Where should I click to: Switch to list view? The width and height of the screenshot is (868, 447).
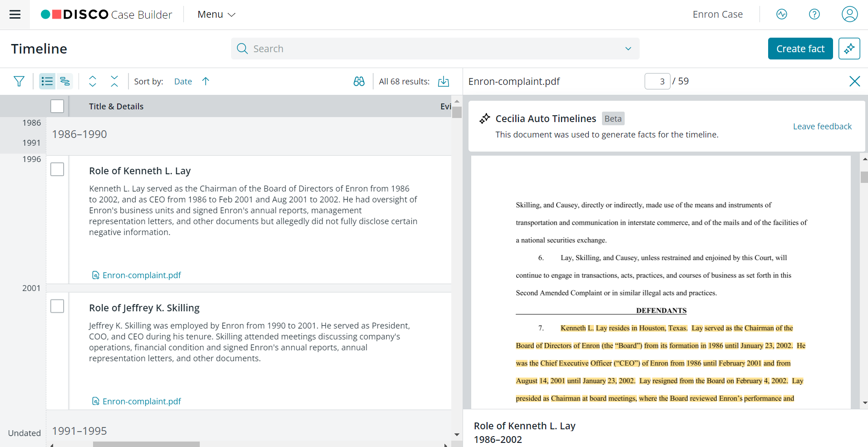coord(47,81)
